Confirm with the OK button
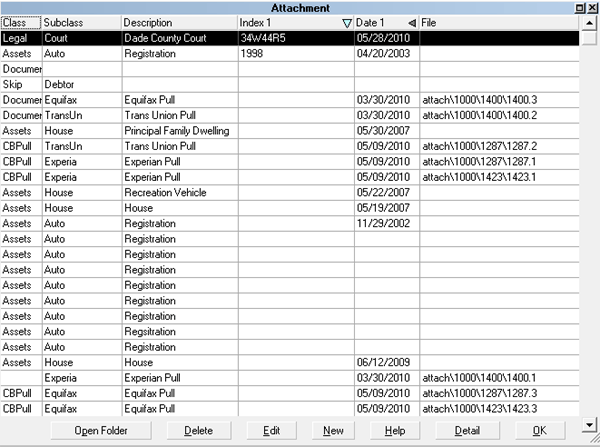The height and width of the screenshot is (447, 600). point(540,431)
